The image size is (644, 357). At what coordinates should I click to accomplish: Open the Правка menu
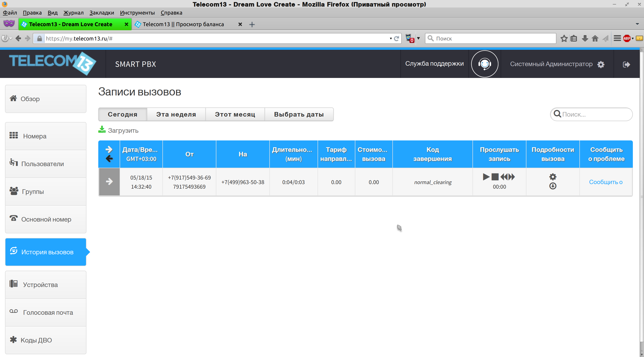32,12
